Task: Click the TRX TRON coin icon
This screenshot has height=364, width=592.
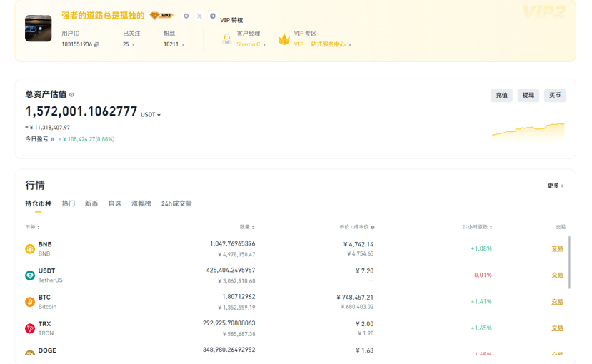Action: coord(30,328)
